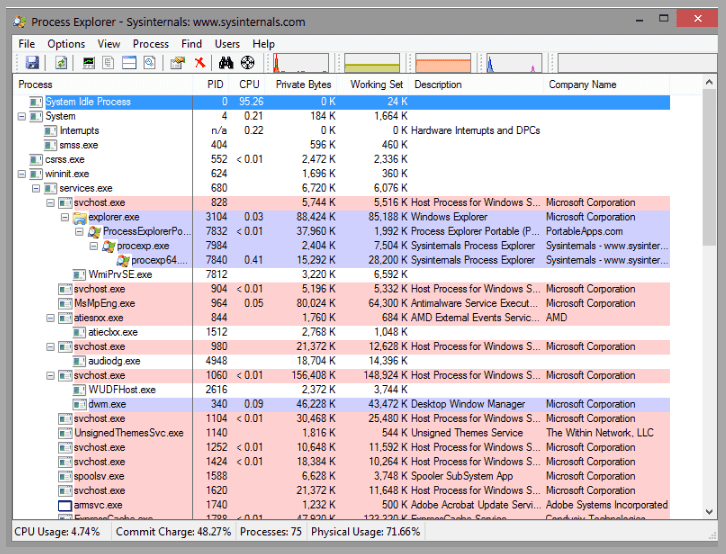Collapse the System process tree node
The width and height of the screenshot is (726, 554).
pos(23,116)
